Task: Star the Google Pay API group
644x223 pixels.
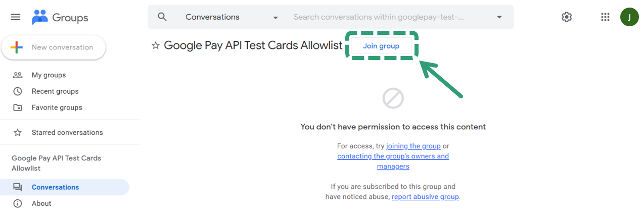Action: pos(156,46)
